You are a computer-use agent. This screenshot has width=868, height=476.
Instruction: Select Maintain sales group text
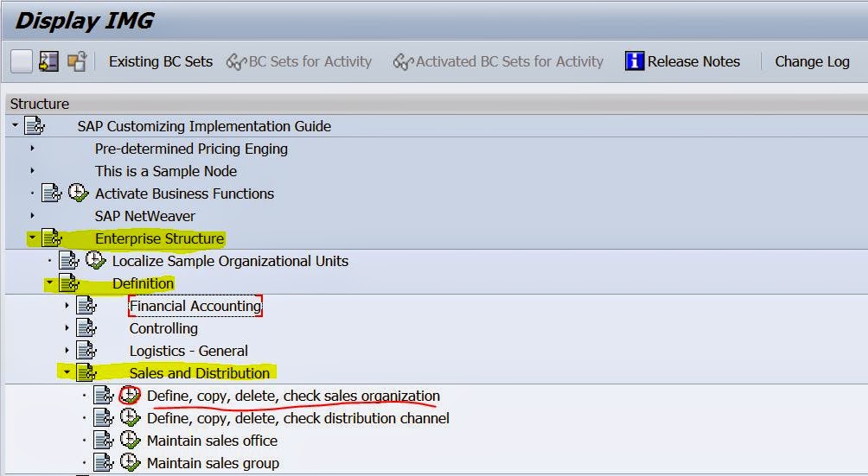213,463
